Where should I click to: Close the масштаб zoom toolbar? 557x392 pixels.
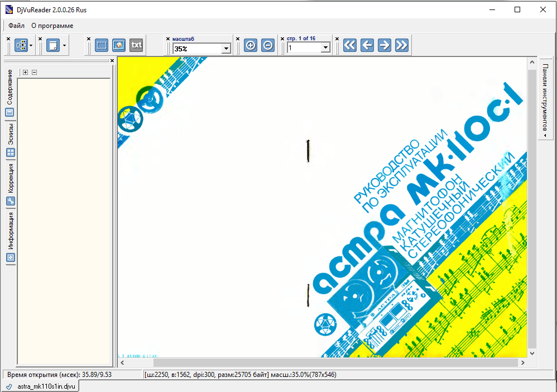pos(168,39)
